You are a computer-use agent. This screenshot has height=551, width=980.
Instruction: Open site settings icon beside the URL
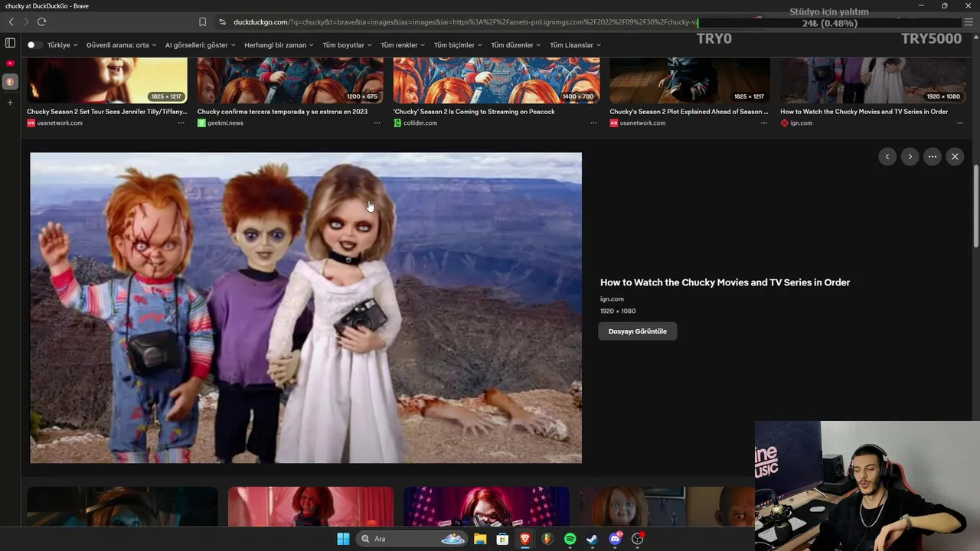[x=222, y=22]
